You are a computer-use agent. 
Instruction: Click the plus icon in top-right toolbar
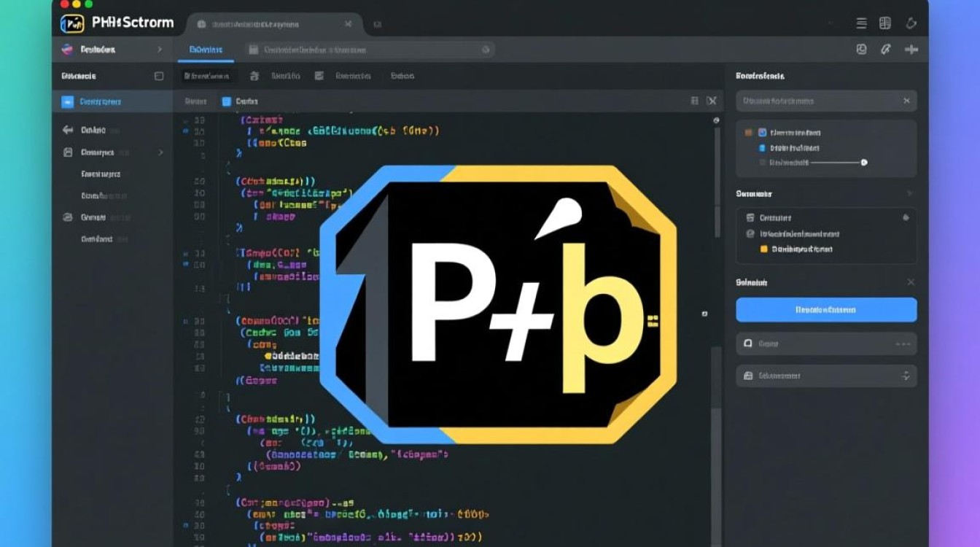911,50
